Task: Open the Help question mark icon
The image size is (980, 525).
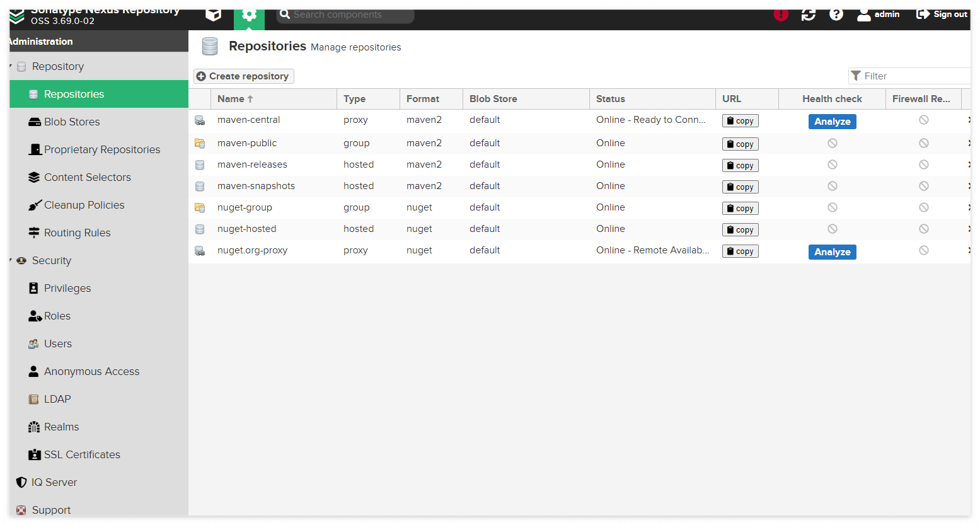Action: (x=836, y=14)
